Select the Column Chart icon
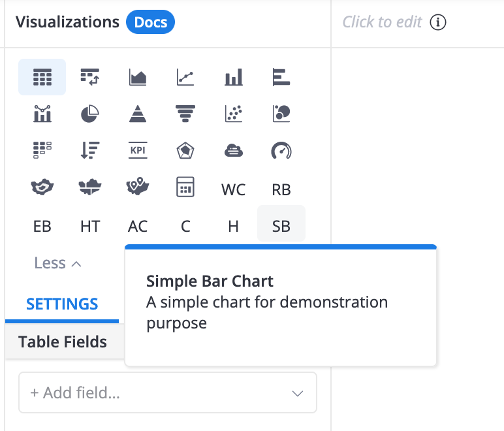The width and height of the screenshot is (504, 431). click(233, 77)
